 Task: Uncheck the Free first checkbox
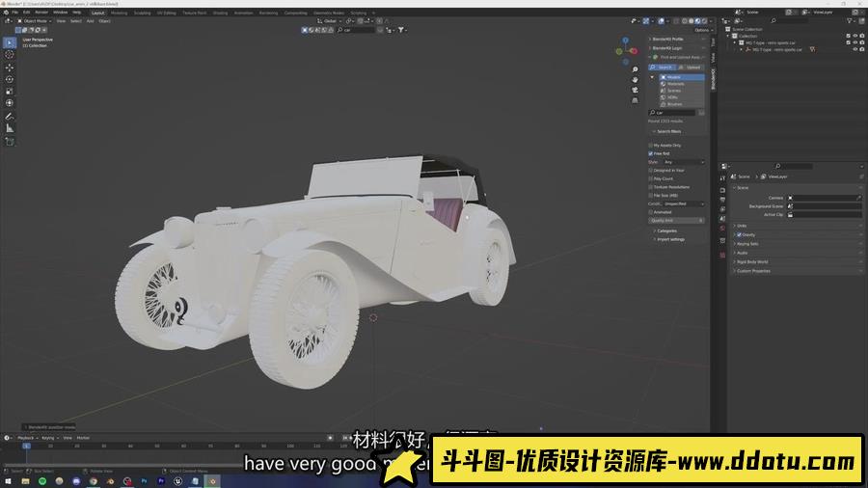click(x=650, y=153)
